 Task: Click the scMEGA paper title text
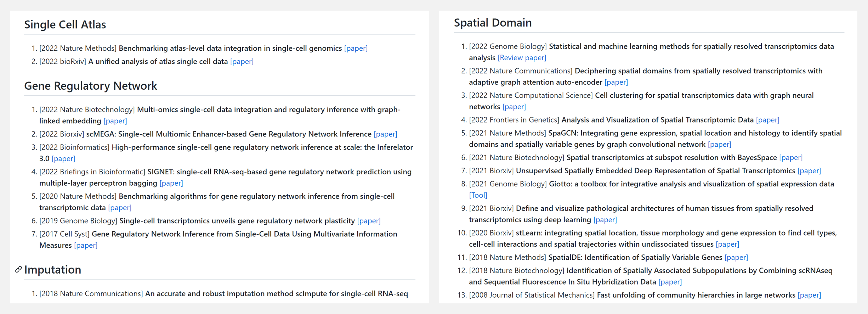point(229,134)
